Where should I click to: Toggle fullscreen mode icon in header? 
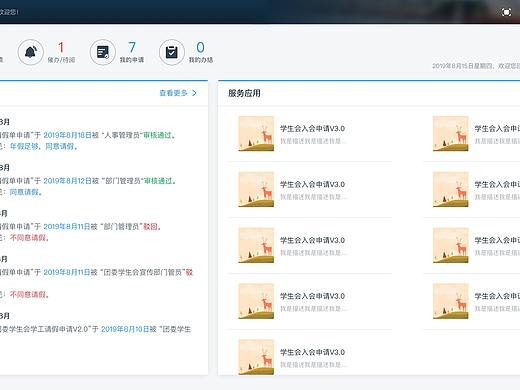506,13
